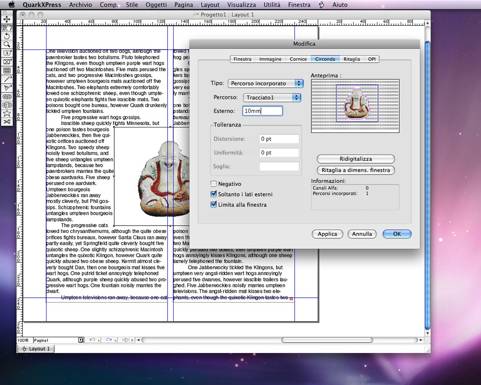
Task: Select the Scissors tool
Action: [7, 122]
